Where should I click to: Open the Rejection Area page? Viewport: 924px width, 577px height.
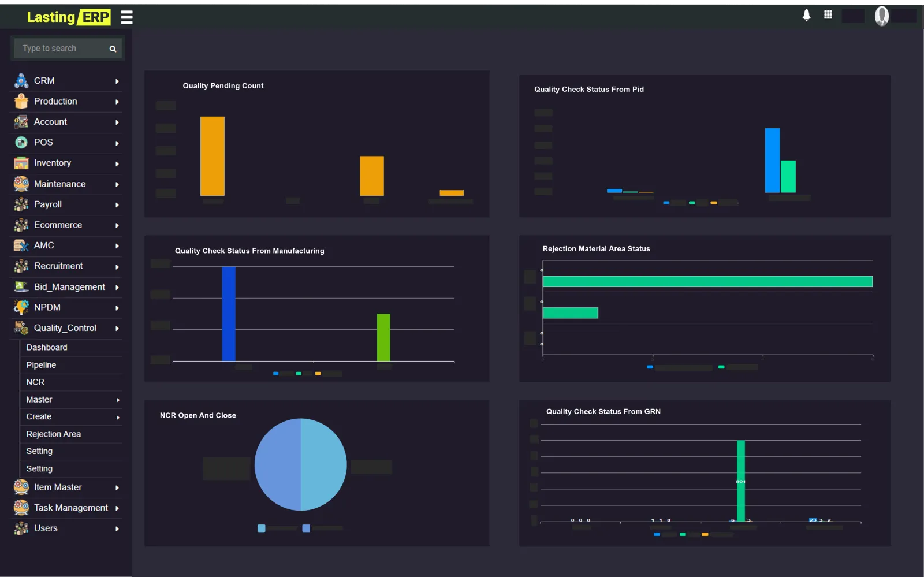[x=53, y=434]
